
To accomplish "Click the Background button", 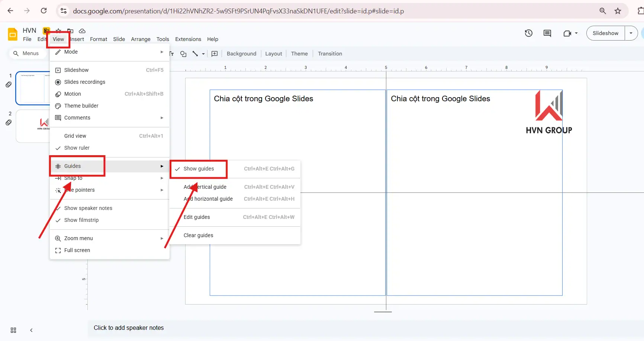I will [241, 54].
